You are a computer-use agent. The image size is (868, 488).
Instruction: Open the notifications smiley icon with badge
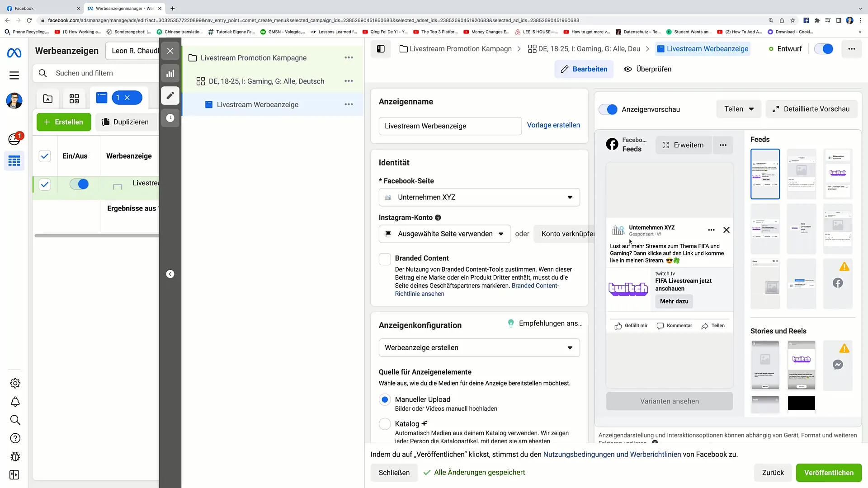pyautogui.click(x=14, y=139)
